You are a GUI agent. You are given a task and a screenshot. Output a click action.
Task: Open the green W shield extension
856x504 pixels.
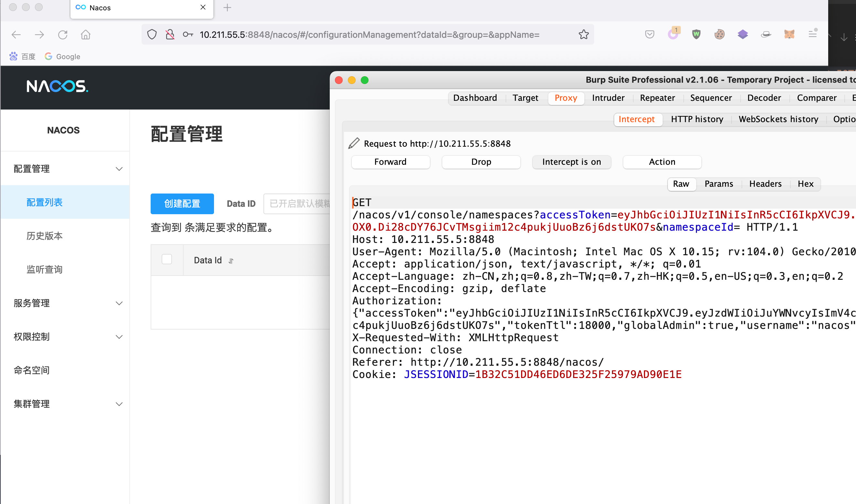coord(696,34)
